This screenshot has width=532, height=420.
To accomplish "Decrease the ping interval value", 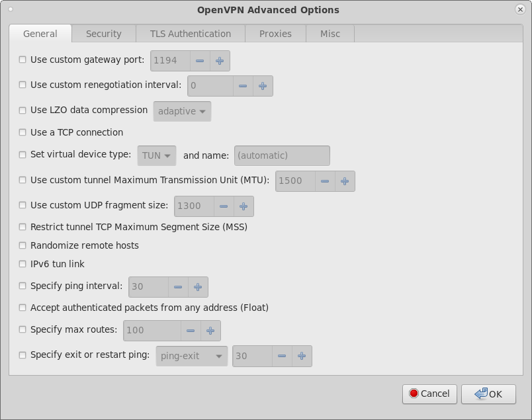I will 178,287.
